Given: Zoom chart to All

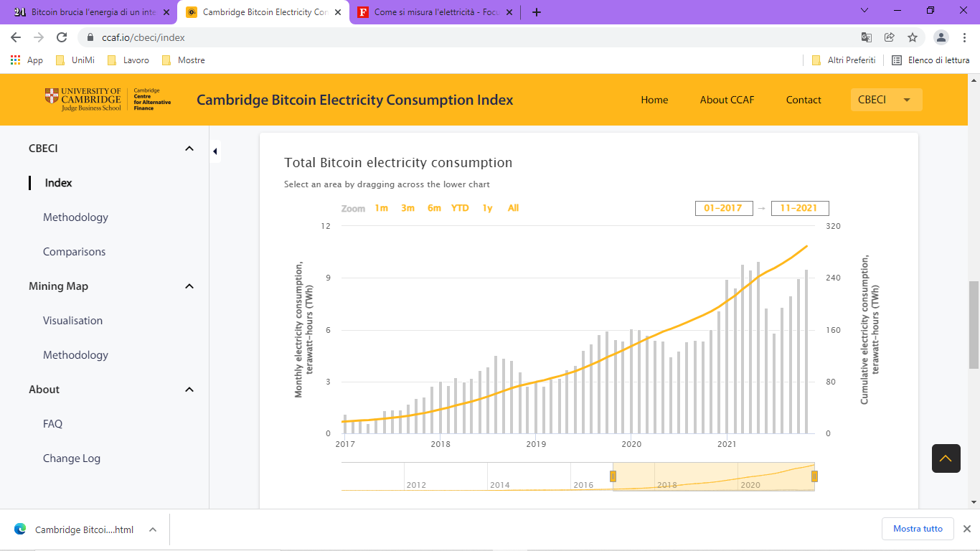Looking at the screenshot, I should click(x=513, y=208).
